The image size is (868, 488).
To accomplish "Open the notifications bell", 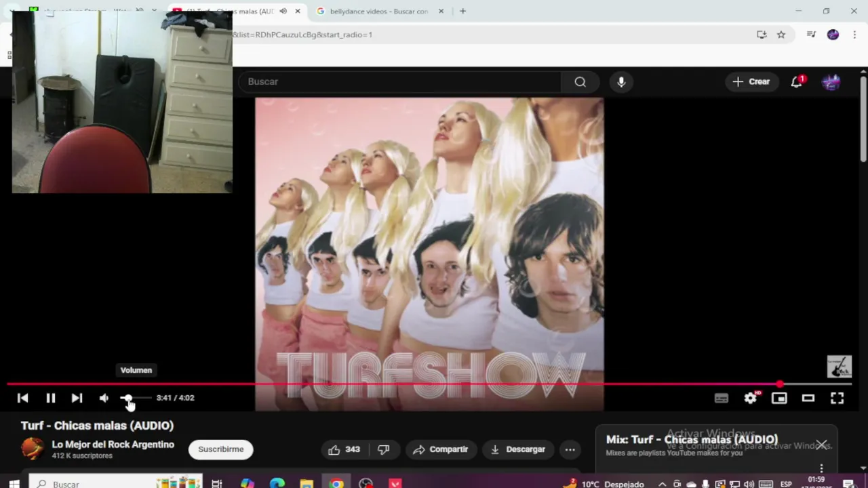I will coord(797,82).
